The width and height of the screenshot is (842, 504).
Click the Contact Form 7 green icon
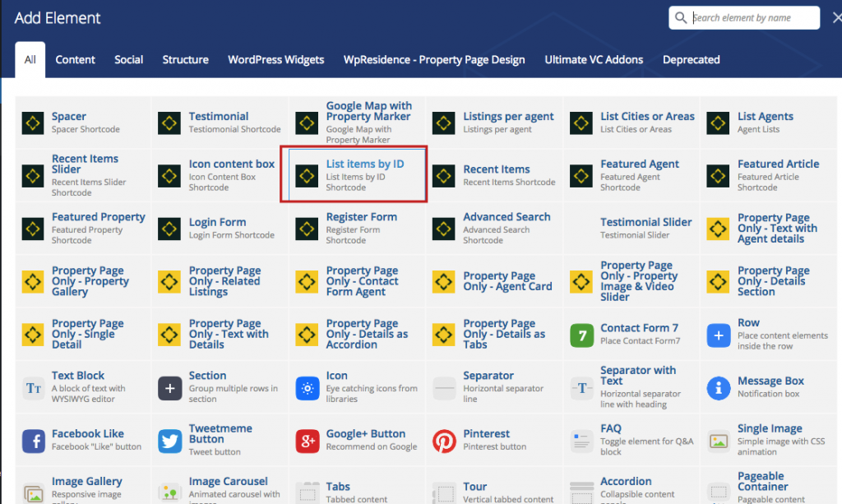click(x=581, y=335)
